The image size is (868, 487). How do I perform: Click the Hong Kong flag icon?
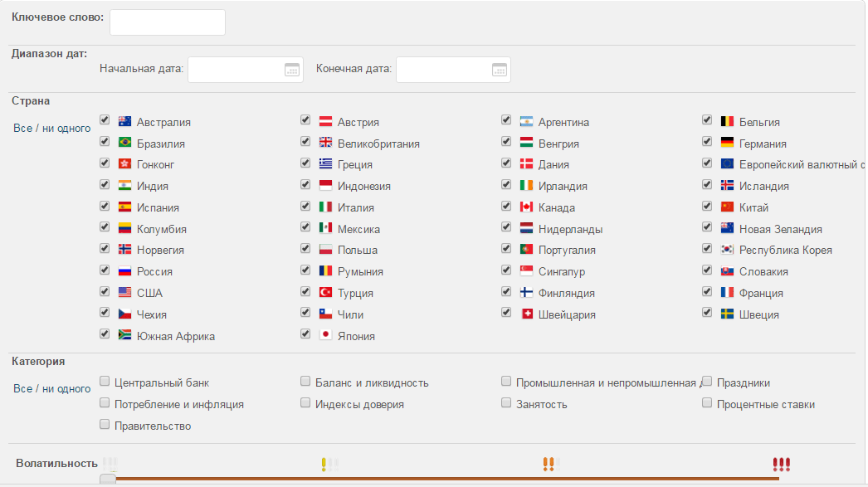click(x=125, y=163)
